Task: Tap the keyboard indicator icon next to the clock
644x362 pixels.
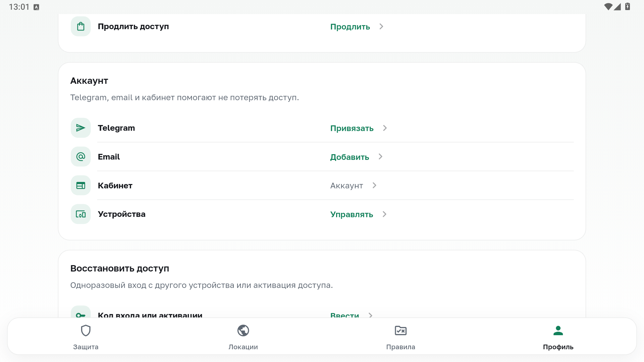Action: 37,7
